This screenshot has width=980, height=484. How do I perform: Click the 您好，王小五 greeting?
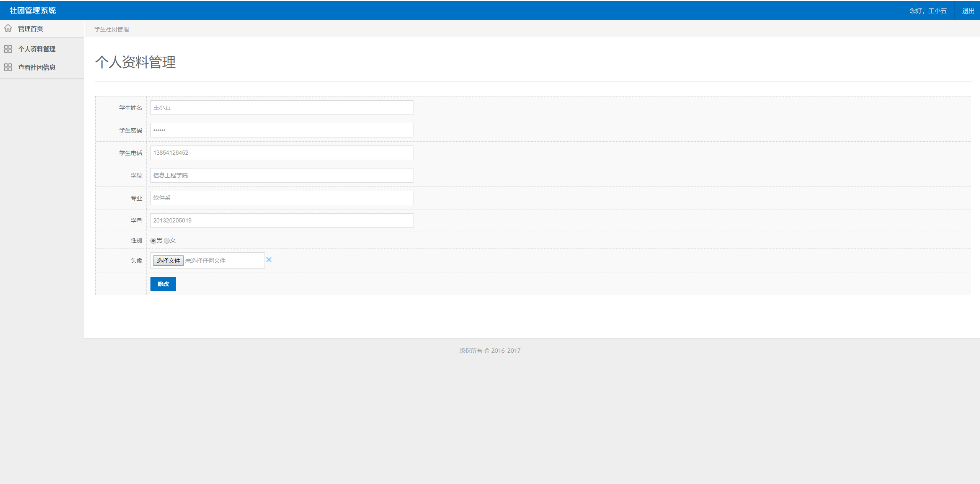pyautogui.click(x=928, y=11)
